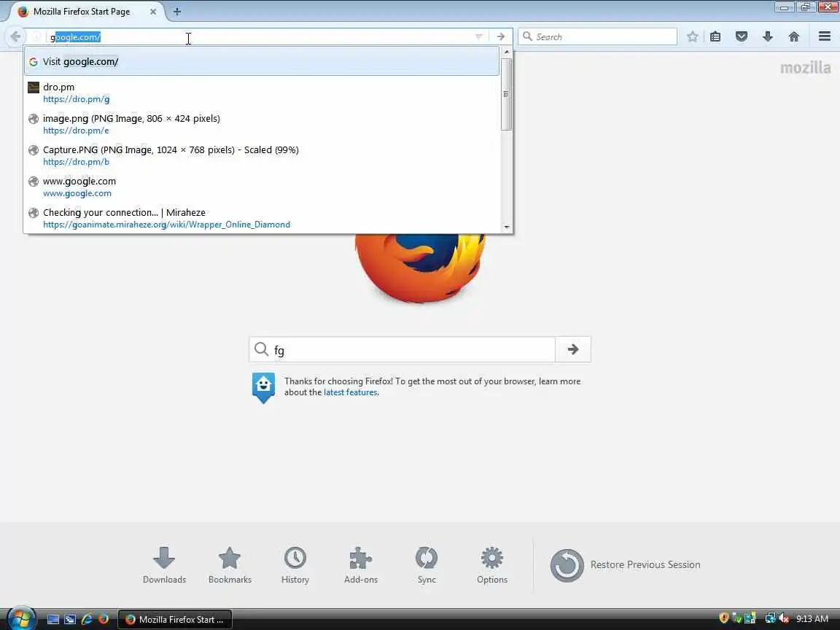The width and height of the screenshot is (840, 630).
Task: Click the dro.pm favicon thumbnail
Action: (x=34, y=87)
